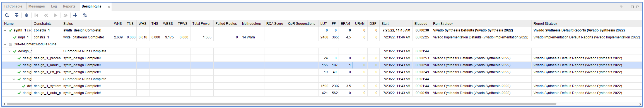The height and width of the screenshot is (108, 644).
Task: Sort by Status column header
Action: pos(86,24)
